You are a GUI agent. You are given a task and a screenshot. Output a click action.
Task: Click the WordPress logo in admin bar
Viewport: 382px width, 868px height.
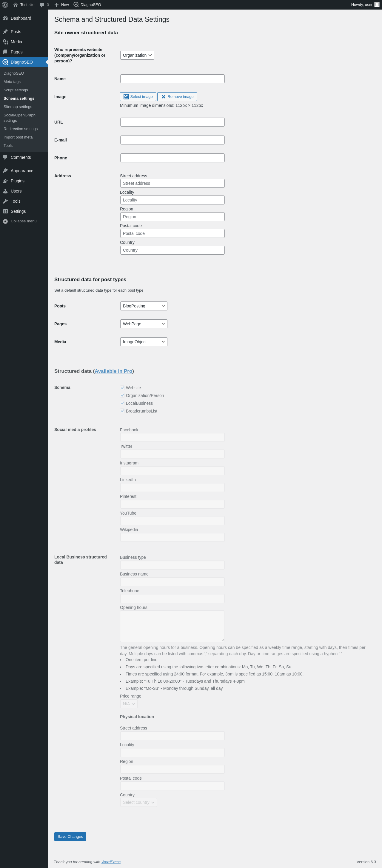(5, 5)
